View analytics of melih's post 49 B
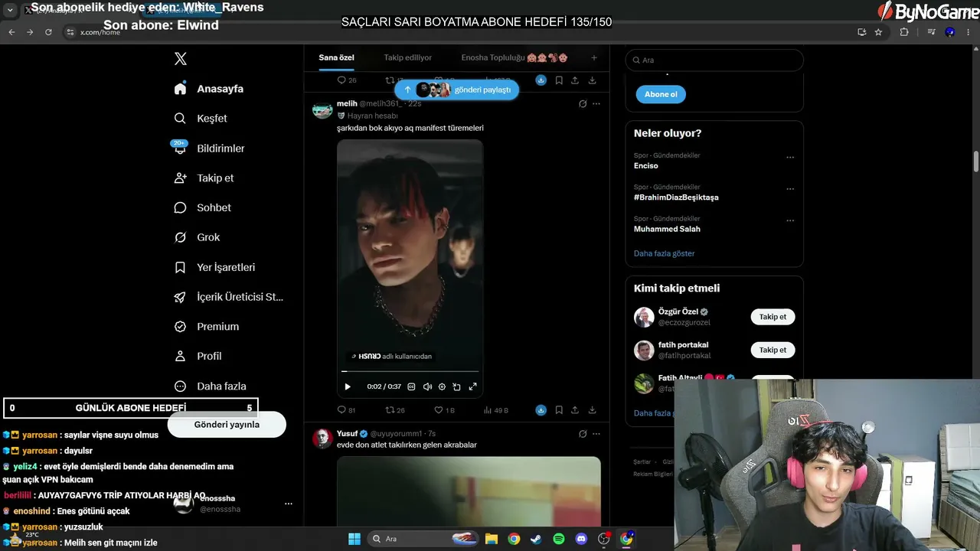The width and height of the screenshot is (980, 551). pos(496,410)
